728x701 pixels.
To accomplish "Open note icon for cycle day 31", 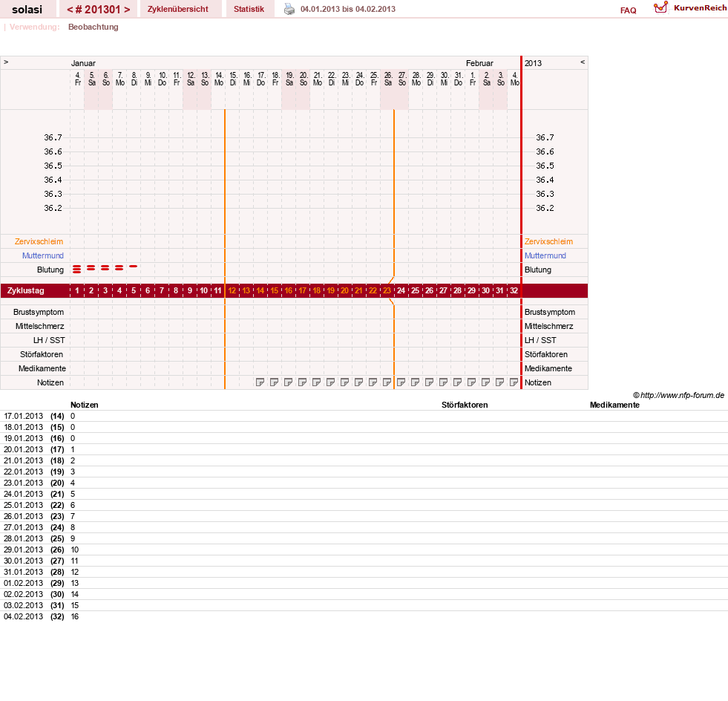I will tap(499, 382).
